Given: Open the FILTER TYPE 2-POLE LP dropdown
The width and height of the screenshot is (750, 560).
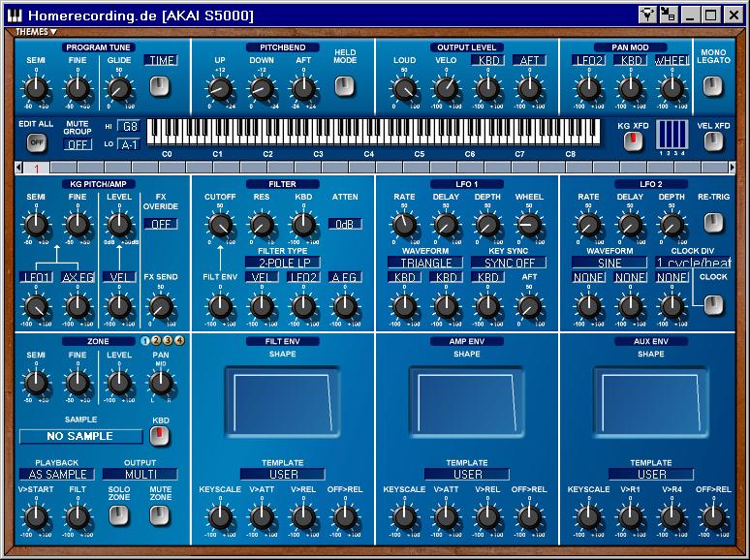Looking at the screenshot, I should tap(283, 263).
